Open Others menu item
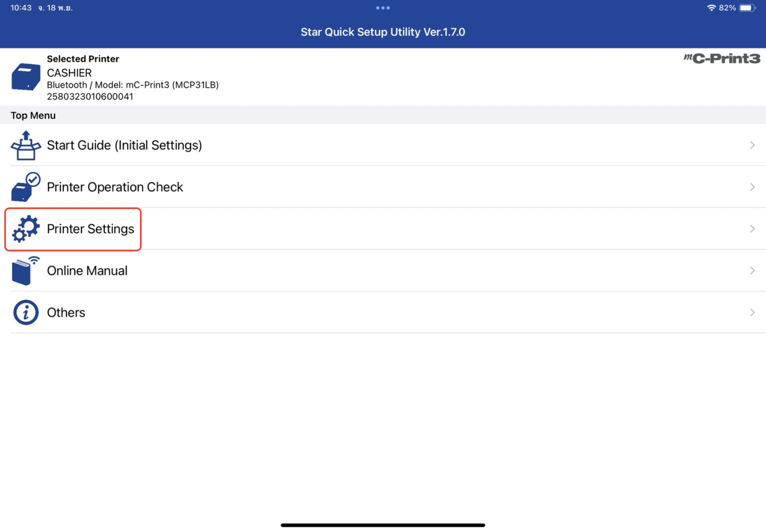Viewport: 766px width, 532px height. tap(383, 313)
